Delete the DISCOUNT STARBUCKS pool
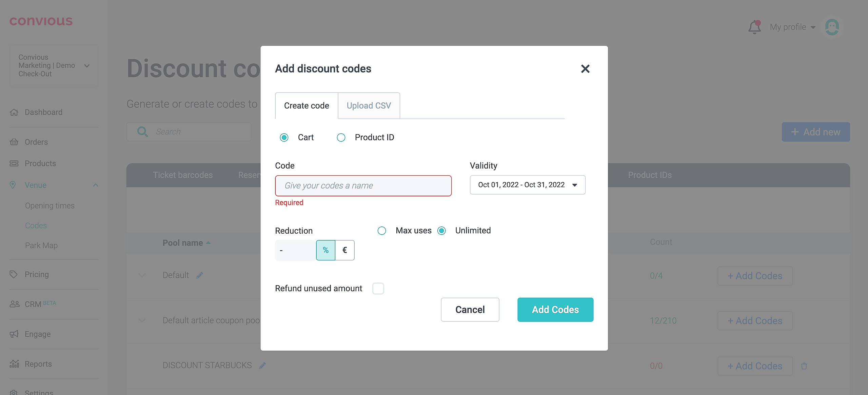Image resolution: width=868 pixels, height=395 pixels. pyautogui.click(x=804, y=366)
